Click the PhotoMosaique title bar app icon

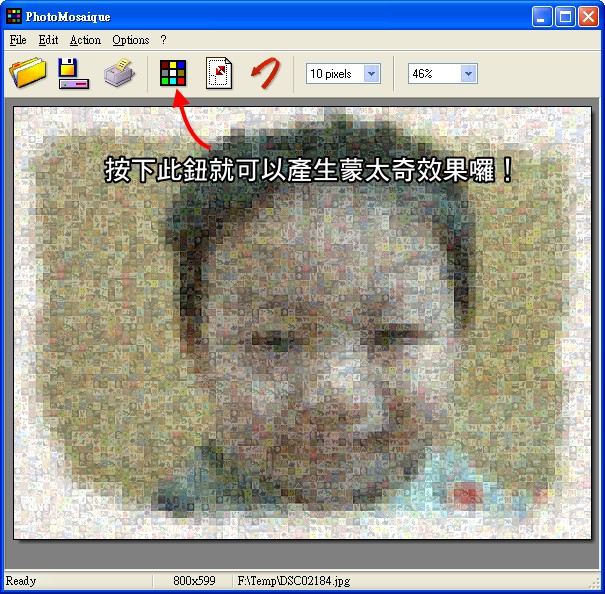[14, 16]
